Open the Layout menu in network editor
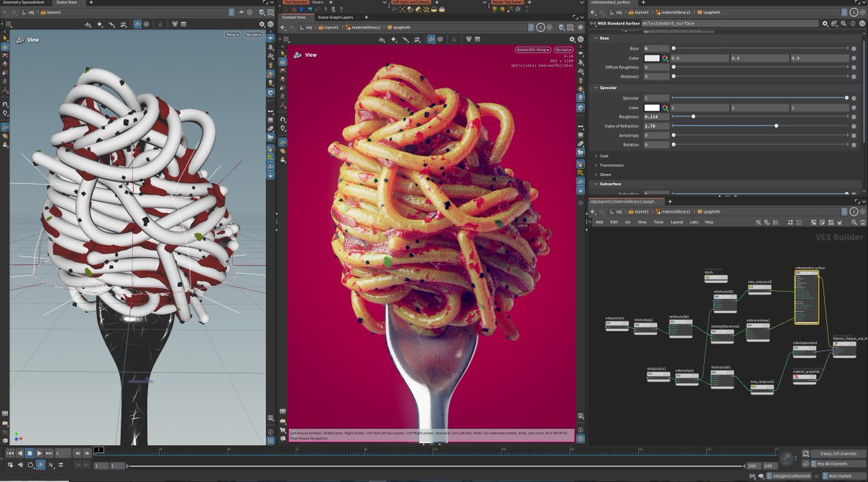The width and height of the screenshot is (868, 482). pyautogui.click(x=676, y=222)
